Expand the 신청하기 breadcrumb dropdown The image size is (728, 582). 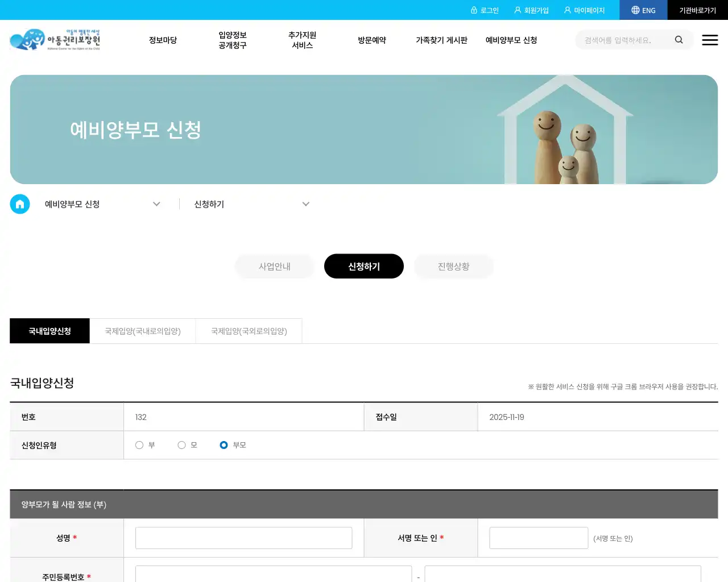click(306, 204)
